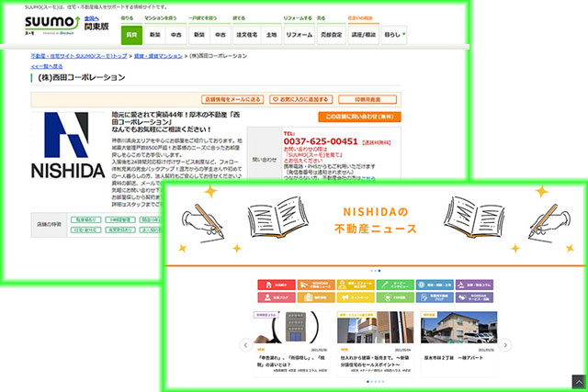Open the new-build houses article thumbnail
588x392 pixels.
point(375,327)
